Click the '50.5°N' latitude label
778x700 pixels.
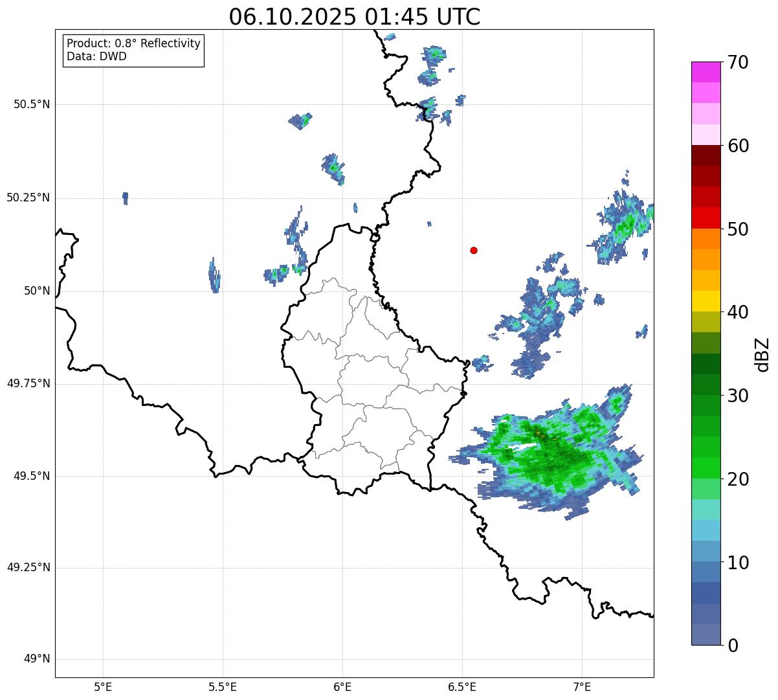32,104
